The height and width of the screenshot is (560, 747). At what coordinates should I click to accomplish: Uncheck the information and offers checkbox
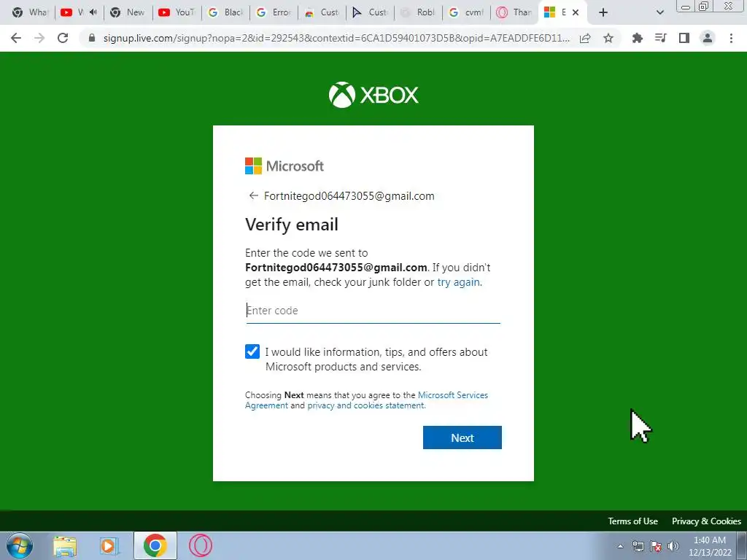(252, 351)
